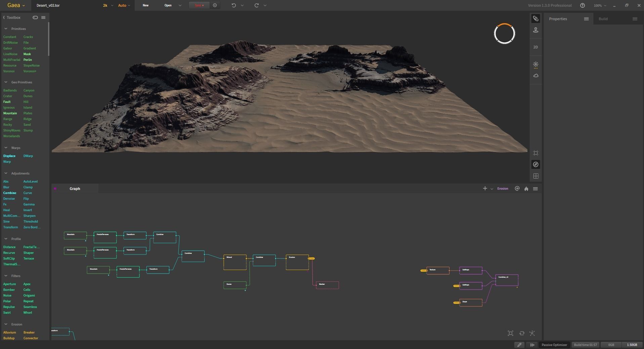Click the fit-graph-to-view icon
Image resolution: width=644 pixels, height=349 pixels.
(x=510, y=333)
